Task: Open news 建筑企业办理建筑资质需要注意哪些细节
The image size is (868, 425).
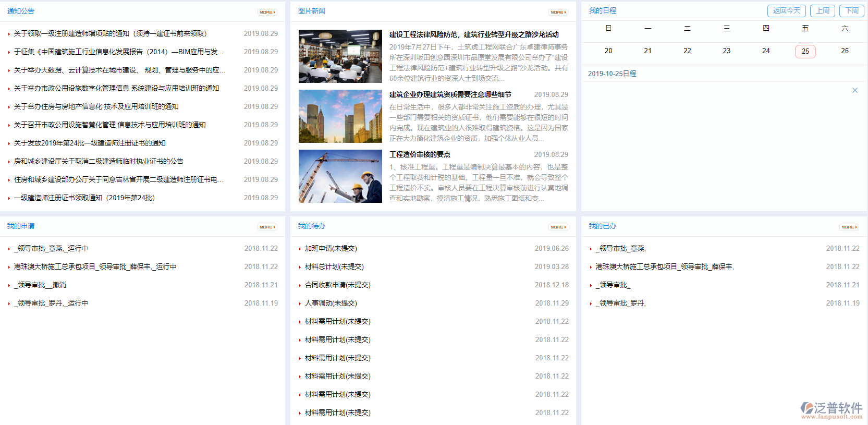Action: [450, 94]
